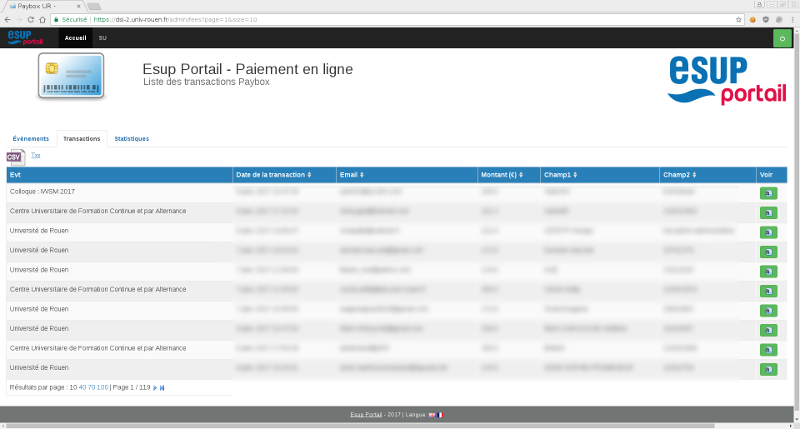Click the browser address bar
This screenshot has height=429, width=800.
pyautogui.click(x=400, y=19)
